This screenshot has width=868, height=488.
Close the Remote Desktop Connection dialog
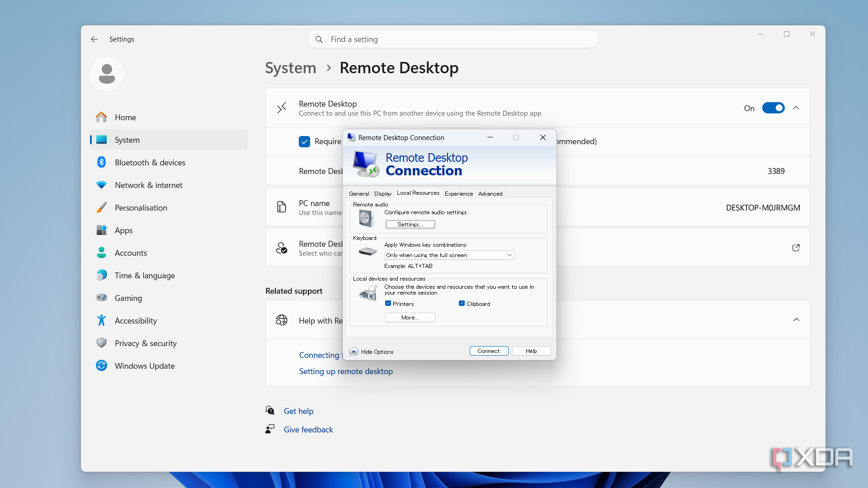tap(542, 137)
